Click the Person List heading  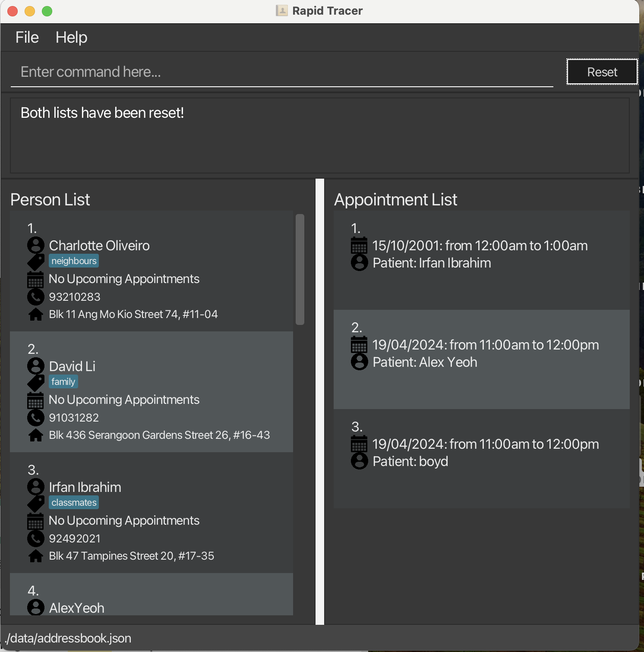tap(50, 200)
